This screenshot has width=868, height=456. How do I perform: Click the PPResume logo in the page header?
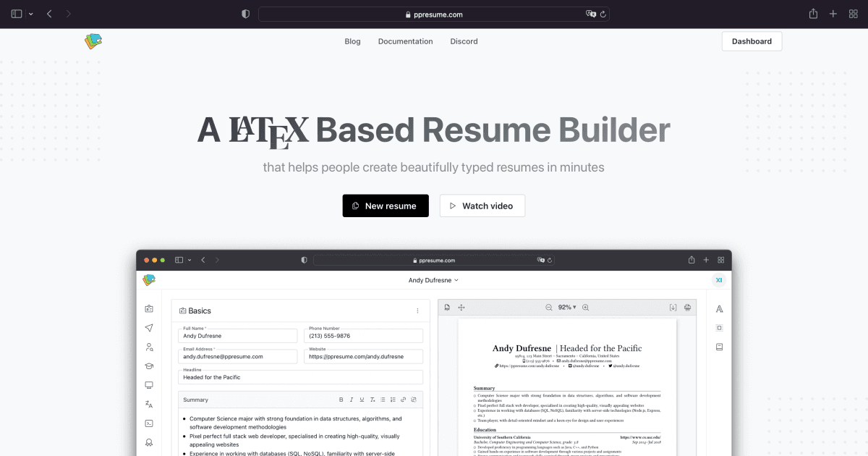coord(93,41)
